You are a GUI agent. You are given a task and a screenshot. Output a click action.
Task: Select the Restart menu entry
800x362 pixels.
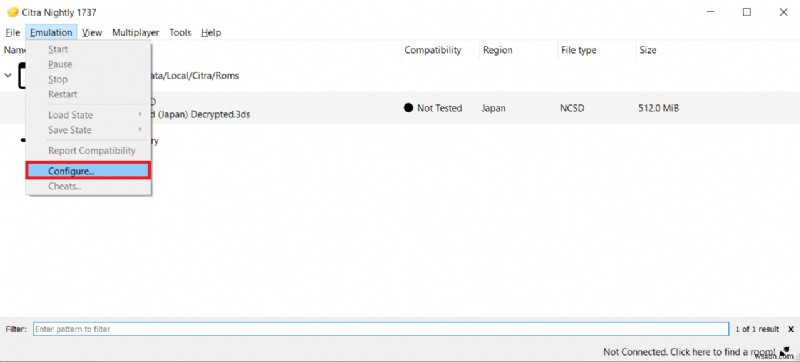pos(88,94)
